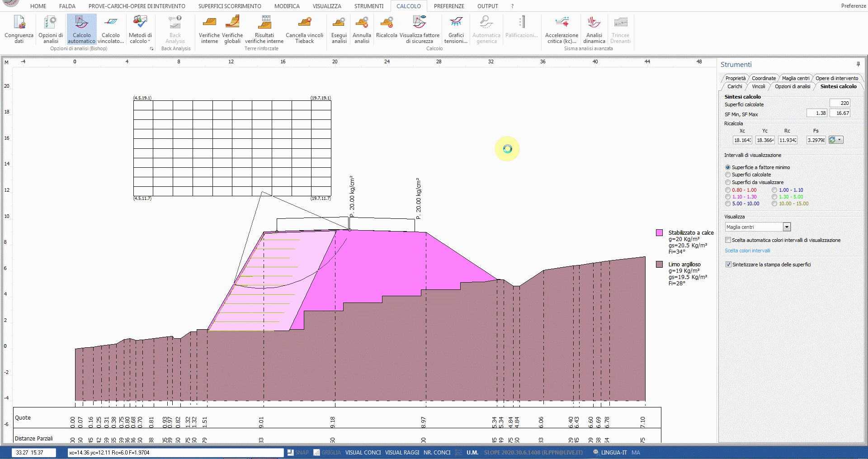Uncheck Sintetizzare la stampa delle superfici
Viewport: 868px width, 459px height.
[x=728, y=265]
